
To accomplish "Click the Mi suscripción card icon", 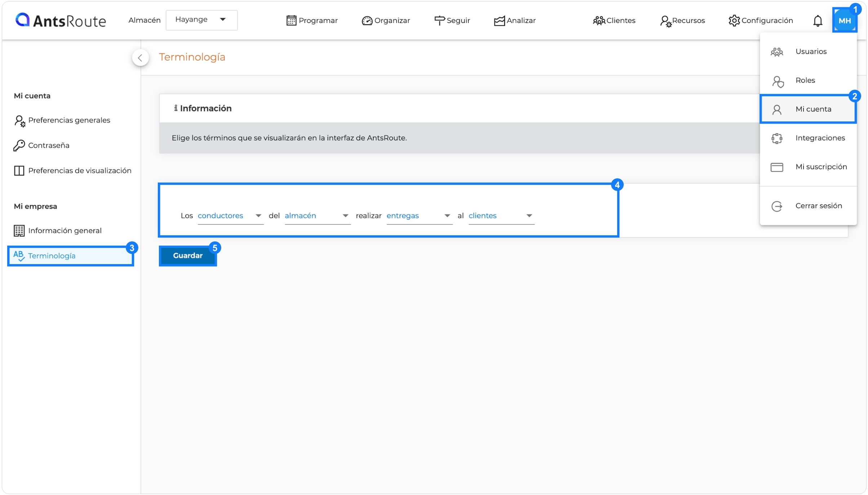I will 777,167.
